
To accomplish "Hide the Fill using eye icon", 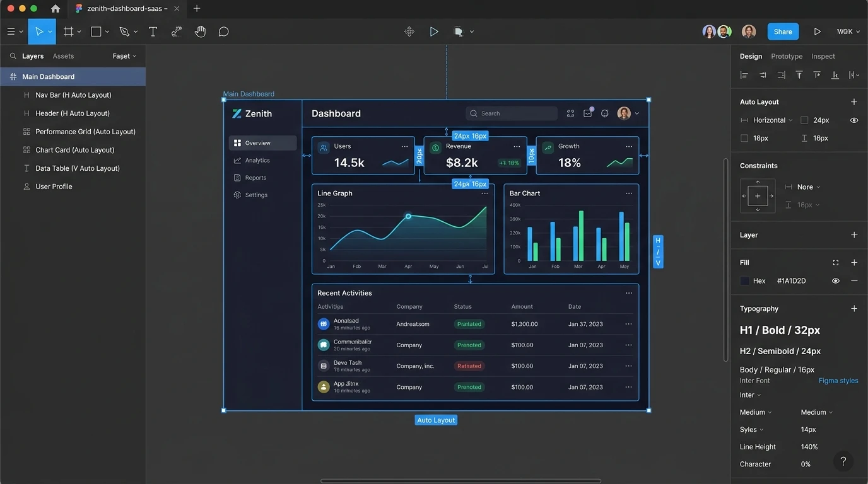I will 836,281.
